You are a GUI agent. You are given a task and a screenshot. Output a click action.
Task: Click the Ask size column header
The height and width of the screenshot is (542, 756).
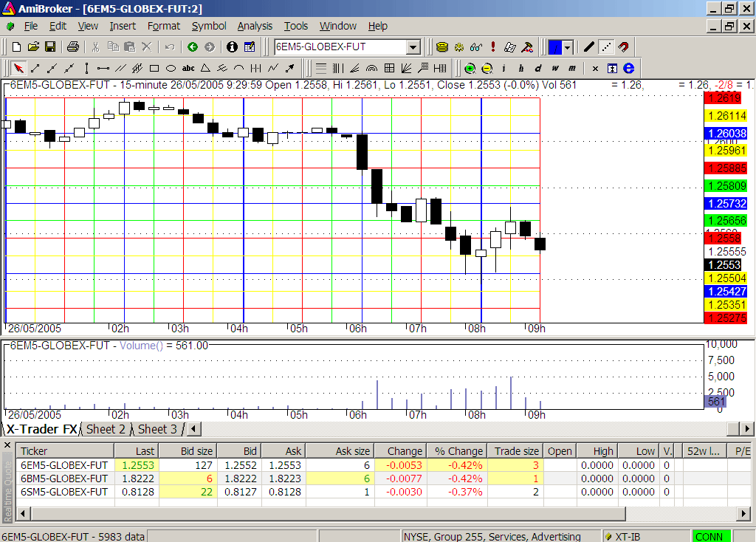[x=340, y=451]
